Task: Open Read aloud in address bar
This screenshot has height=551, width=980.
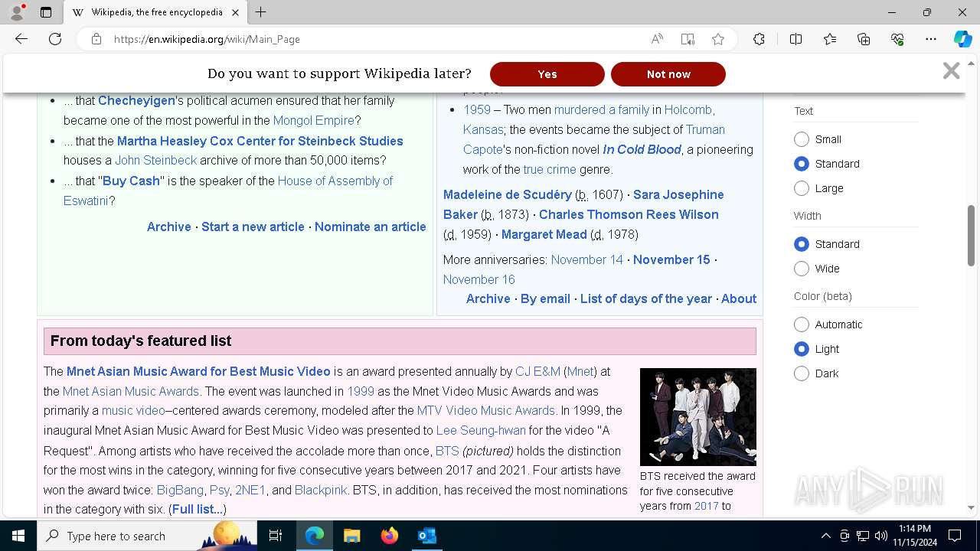Action: (657, 39)
